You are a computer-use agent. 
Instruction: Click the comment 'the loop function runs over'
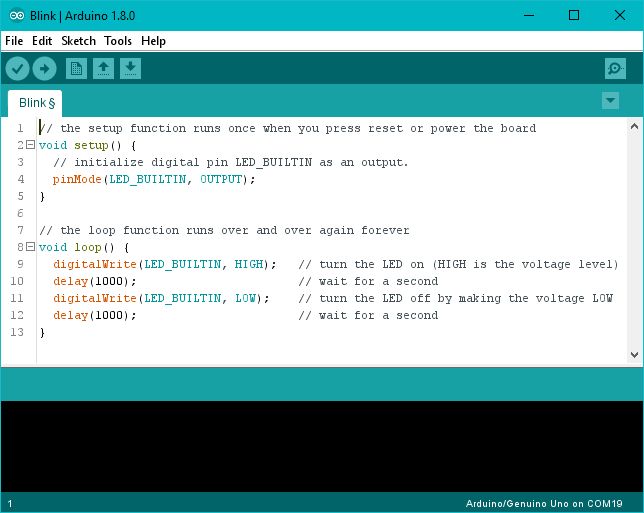tap(154, 230)
